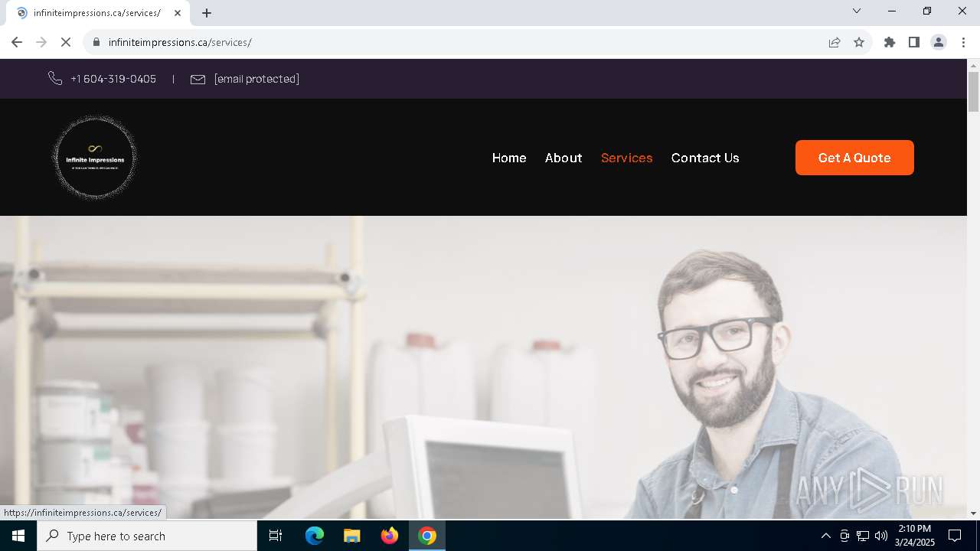Launch Firefox from taskbar

coord(390,536)
